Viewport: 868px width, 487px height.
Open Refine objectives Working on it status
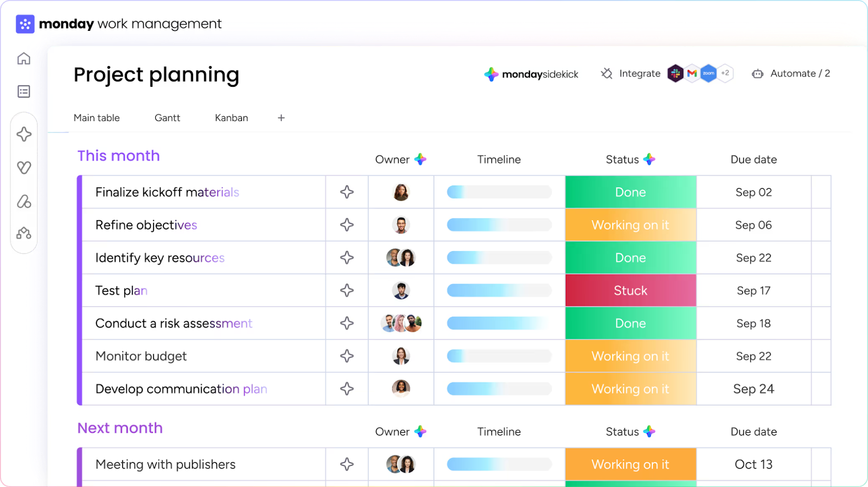[x=630, y=225]
